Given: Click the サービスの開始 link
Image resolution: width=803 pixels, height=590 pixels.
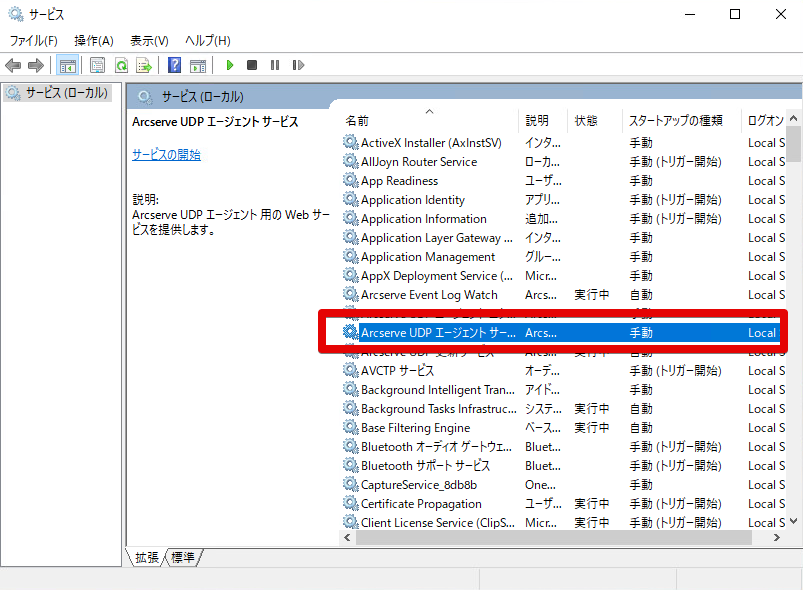Looking at the screenshot, I should point(166,154).
